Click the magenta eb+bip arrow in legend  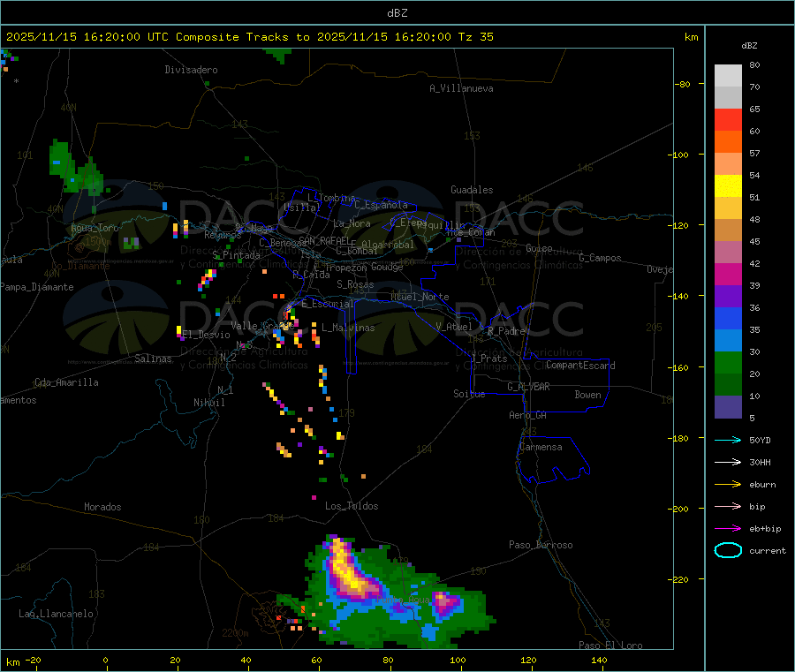pyautogui.click(x=728, y=528)
